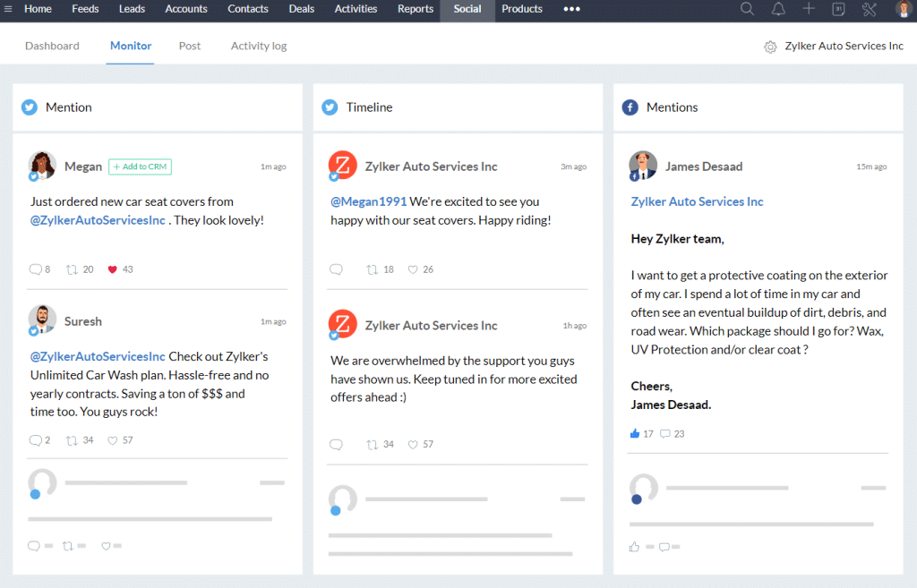Click Suresh's profile picture
The image size is (917, 588).
click(x=42, y=320)
